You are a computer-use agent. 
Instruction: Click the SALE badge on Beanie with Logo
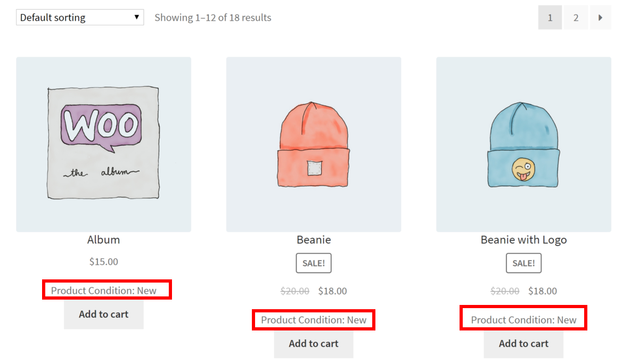(523, 262)
